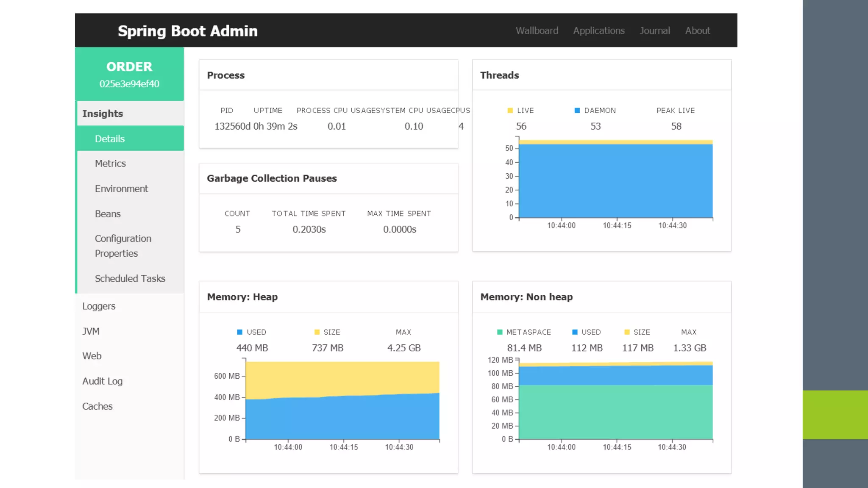The width and height of the screenshot is (868, 488).
Task: Go to the Applications menu item
Action: coord(598,30)
